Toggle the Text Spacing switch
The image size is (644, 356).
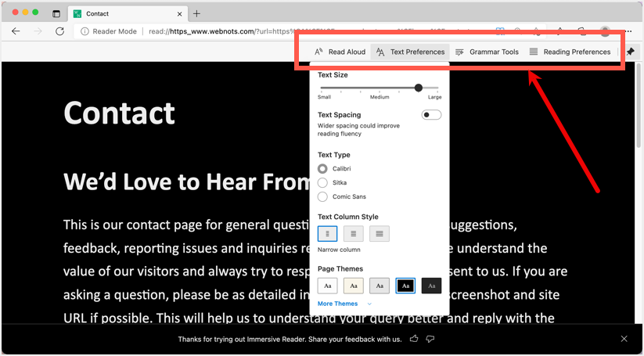tap(431, 115)
